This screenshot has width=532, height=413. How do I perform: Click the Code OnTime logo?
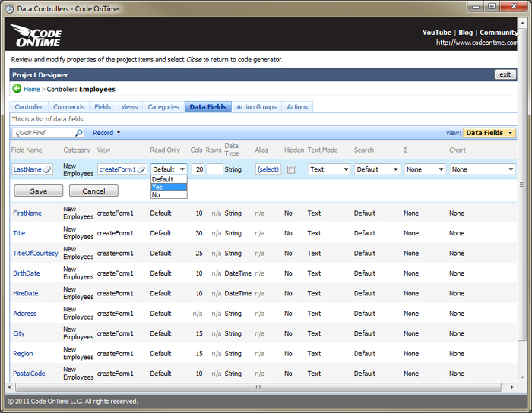(x=36, y=35)
